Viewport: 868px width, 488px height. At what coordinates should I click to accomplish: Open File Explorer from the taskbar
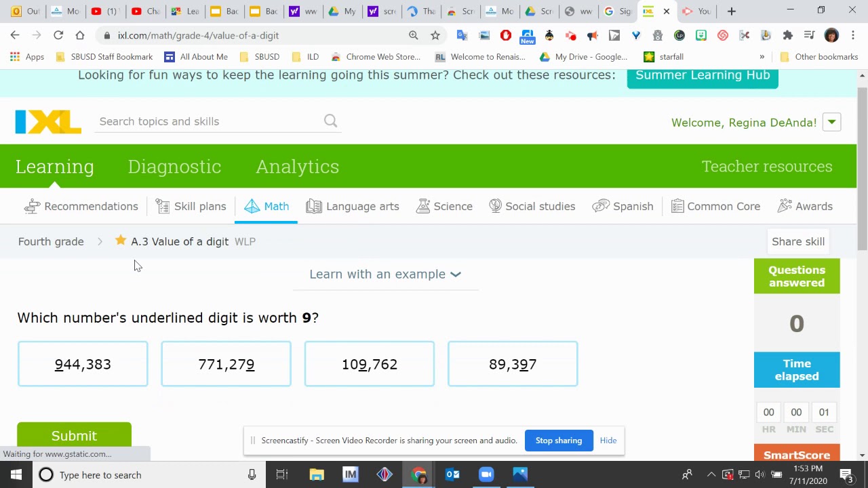pos(317,474)
